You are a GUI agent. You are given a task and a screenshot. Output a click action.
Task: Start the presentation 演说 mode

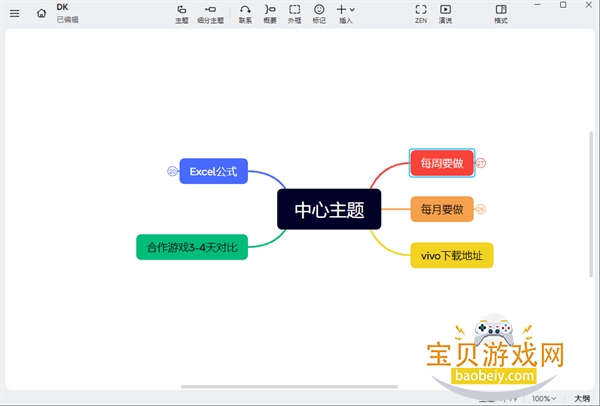[x=445, y=14]
